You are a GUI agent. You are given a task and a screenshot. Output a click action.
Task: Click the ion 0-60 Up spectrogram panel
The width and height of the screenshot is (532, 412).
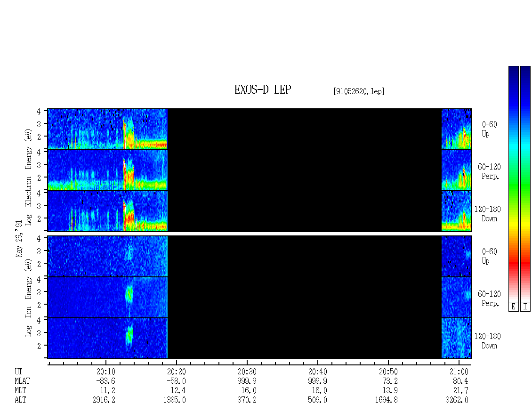coord(259,256)
